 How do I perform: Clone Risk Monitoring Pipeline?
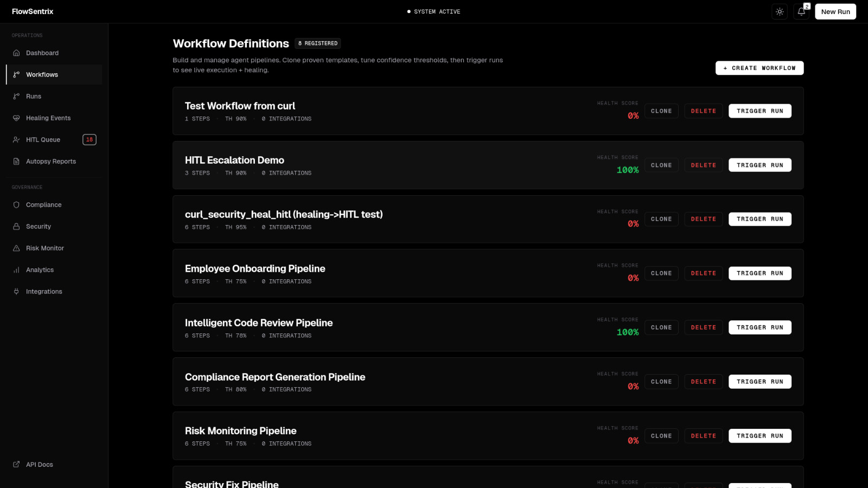(661, 436)
